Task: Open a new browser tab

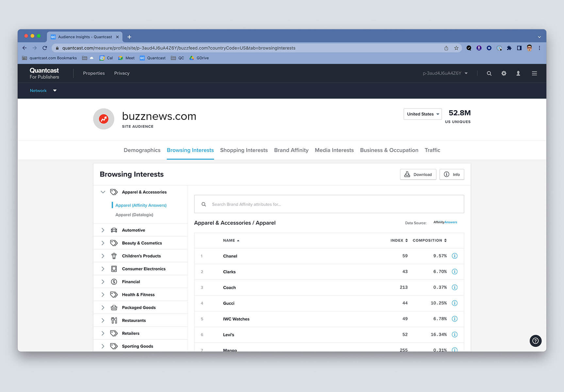Action: 129,37
